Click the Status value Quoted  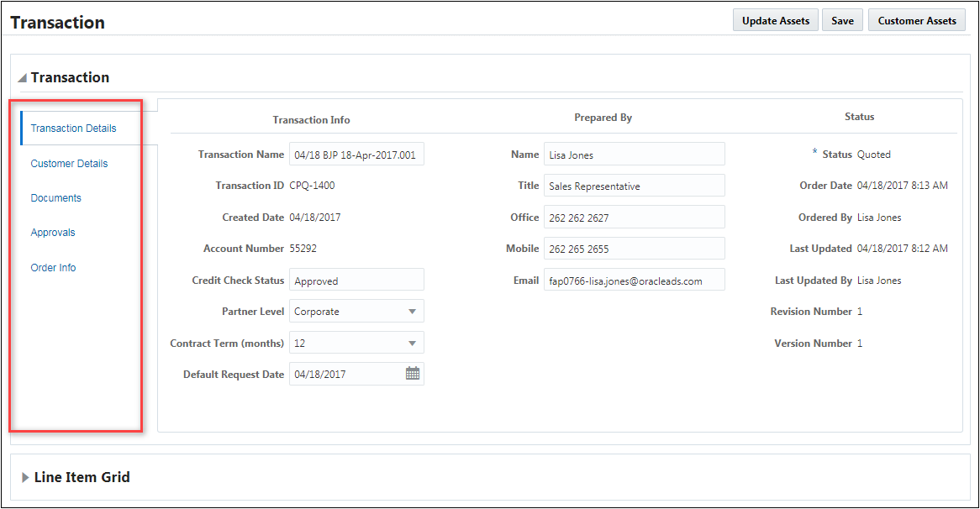pyautogui.click(x=874, y=155)
